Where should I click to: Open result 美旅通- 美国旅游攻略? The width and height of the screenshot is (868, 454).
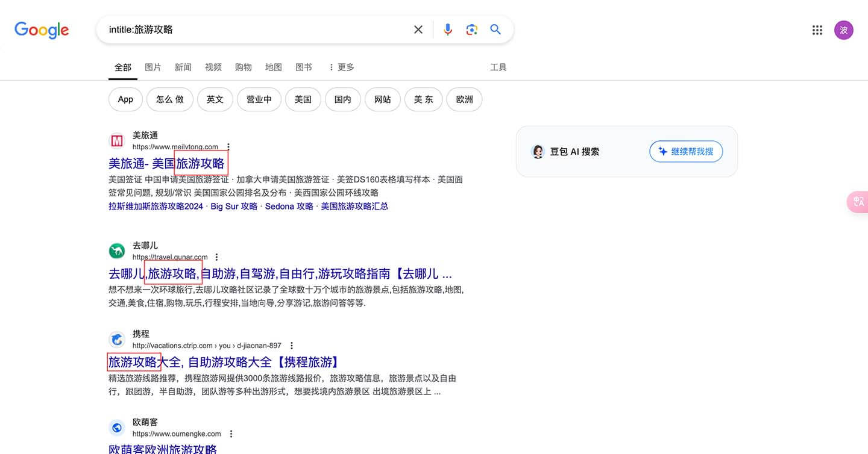[166, 163]
